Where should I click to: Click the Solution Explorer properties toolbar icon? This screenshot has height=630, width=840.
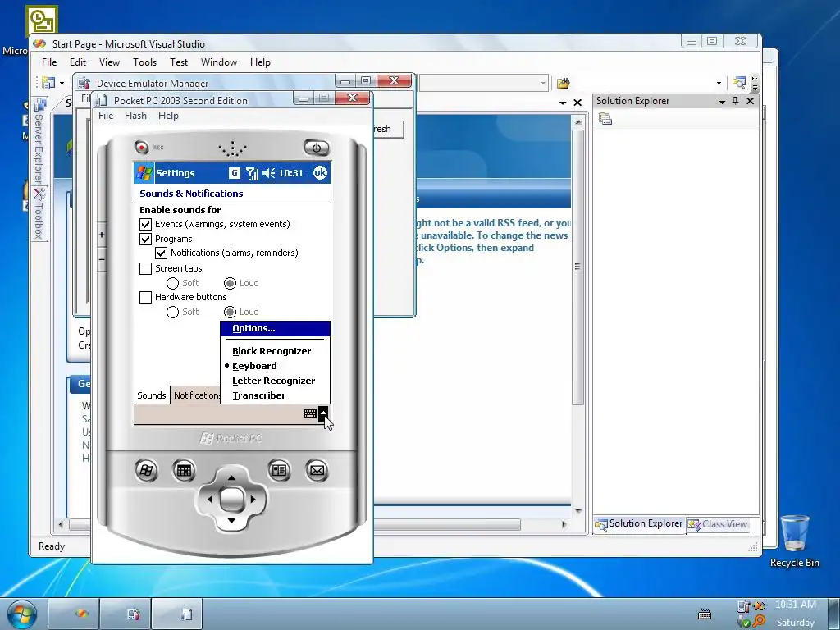[x=605, y=119]
